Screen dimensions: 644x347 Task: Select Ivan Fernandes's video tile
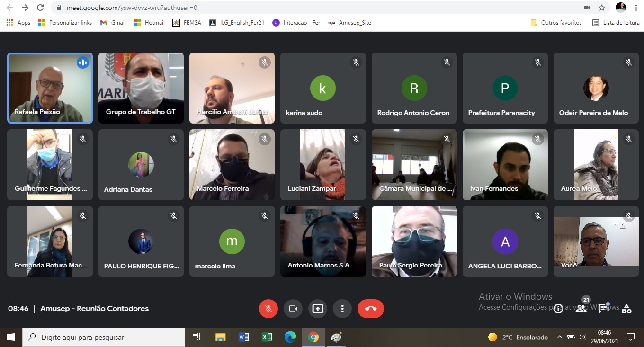point(505,165)
